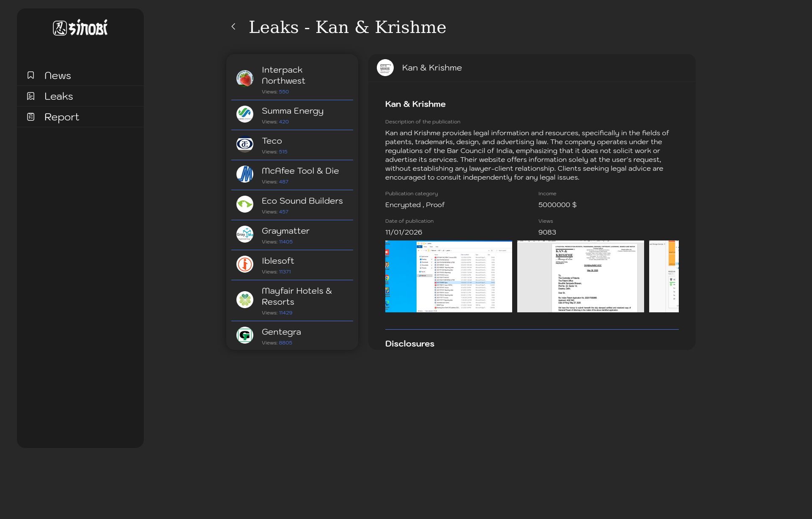The image size is (812, 519).
Task: Open the Report section
Action: 62,117
